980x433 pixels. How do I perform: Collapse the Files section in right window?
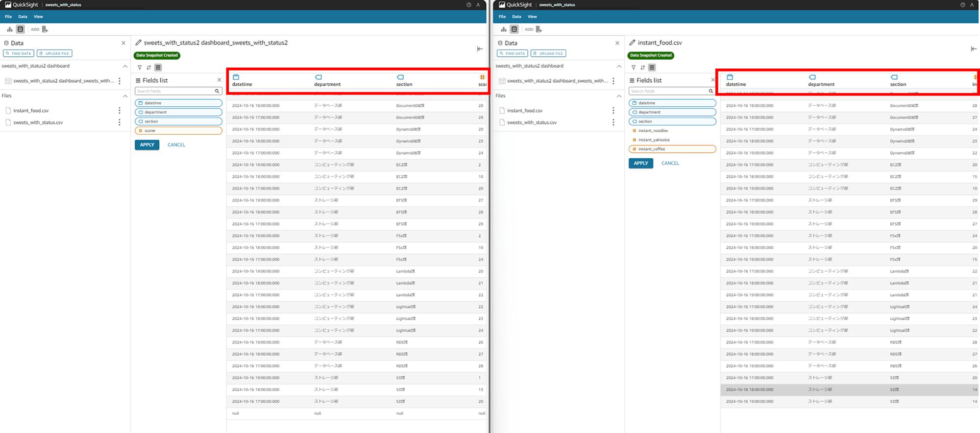coord(619,96)
